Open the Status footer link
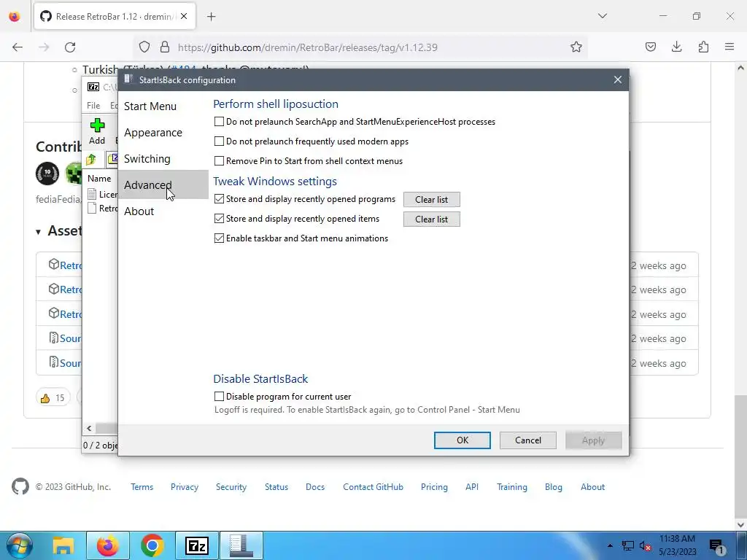The height and width of the screenshot is (560, 747). point(276,486)
